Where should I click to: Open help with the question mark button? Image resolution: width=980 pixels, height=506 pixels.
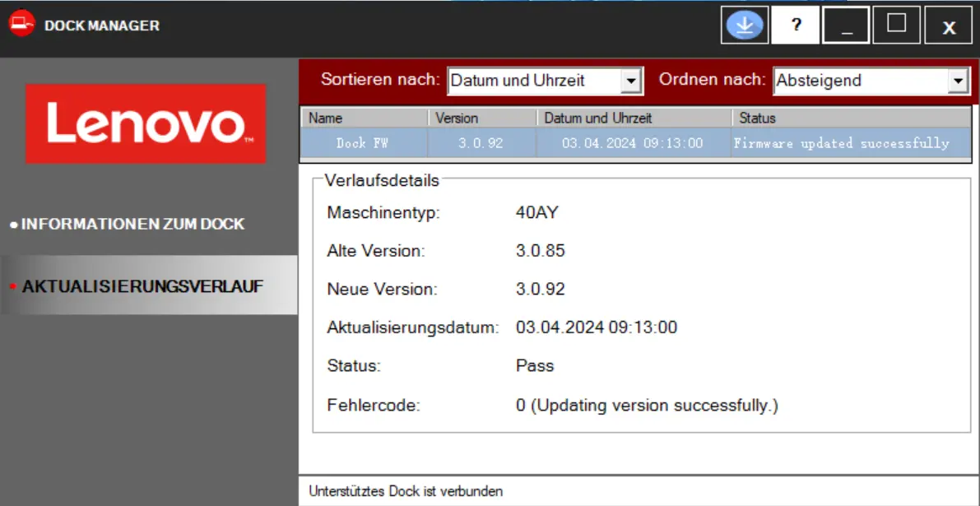click(x=796, y=26)
